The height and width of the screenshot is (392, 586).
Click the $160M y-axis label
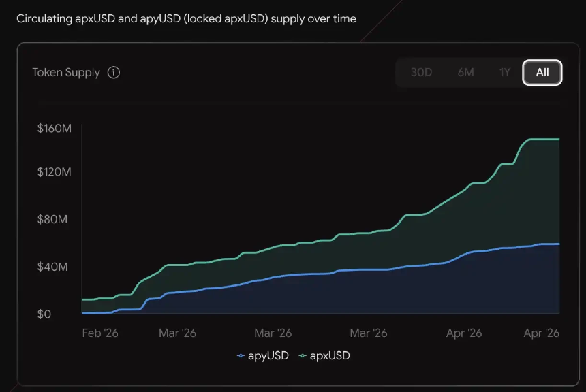[x=55, y=129]
